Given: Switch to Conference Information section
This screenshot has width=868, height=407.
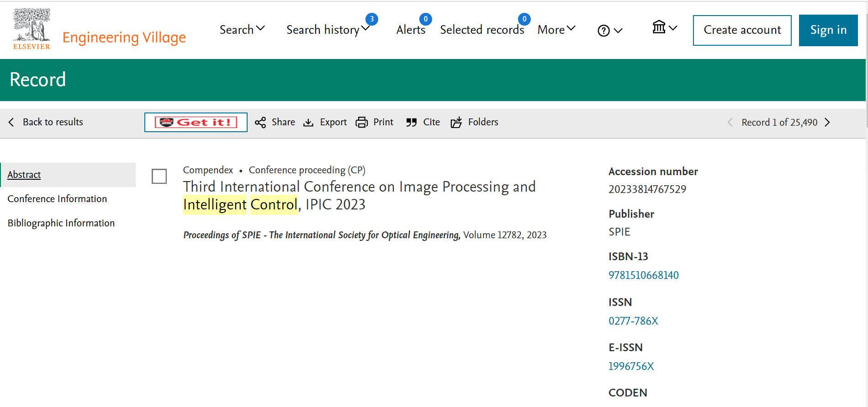Looking at the screenshot, I should pyautogui.click(x=57, y=199).
